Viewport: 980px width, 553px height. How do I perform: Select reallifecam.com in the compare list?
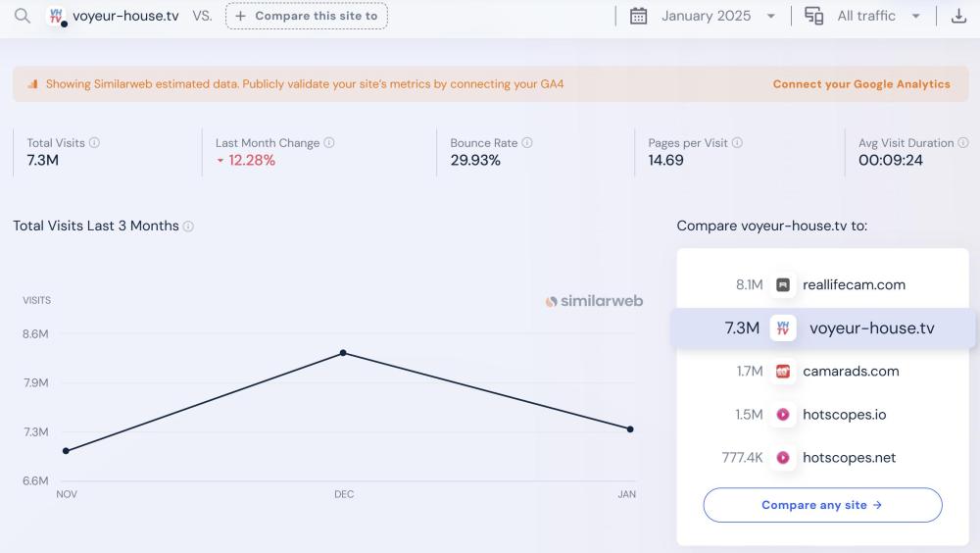[853, 285]
